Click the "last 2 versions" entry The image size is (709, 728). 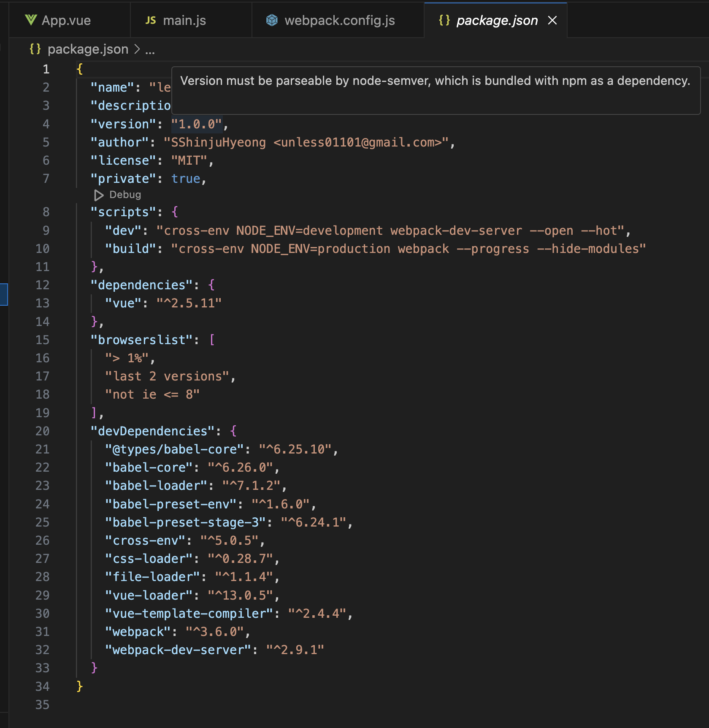click(167, 376)
